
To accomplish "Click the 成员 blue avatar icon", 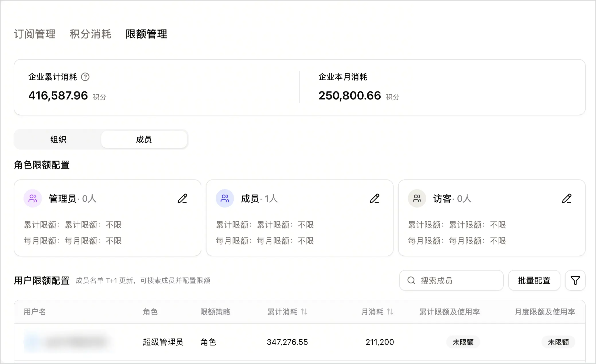I will 225,198.
